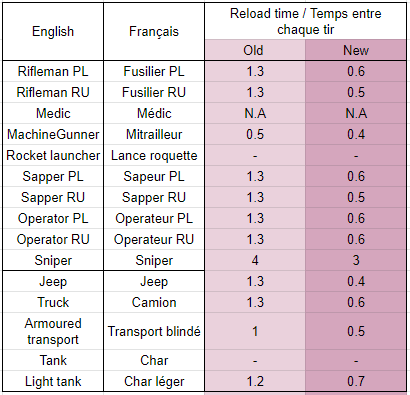Click Transport blindé old value 1 cell

(x=255, y=331)
